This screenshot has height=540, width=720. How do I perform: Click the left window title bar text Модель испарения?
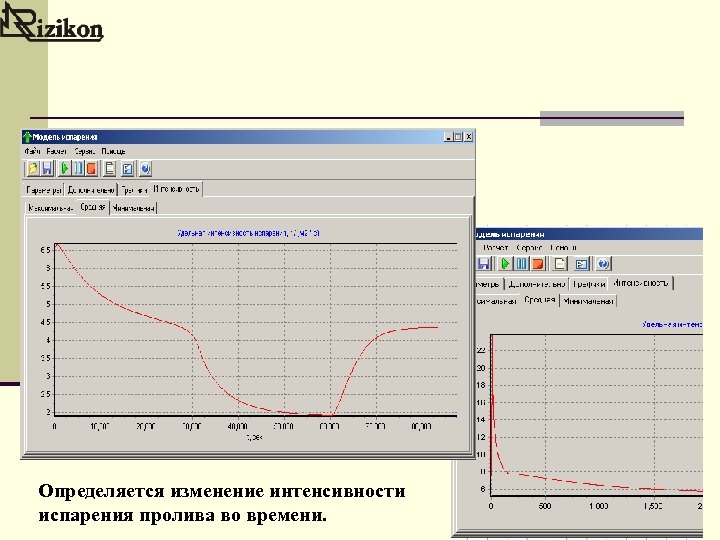pyautogui.click(x=65, y=137)
